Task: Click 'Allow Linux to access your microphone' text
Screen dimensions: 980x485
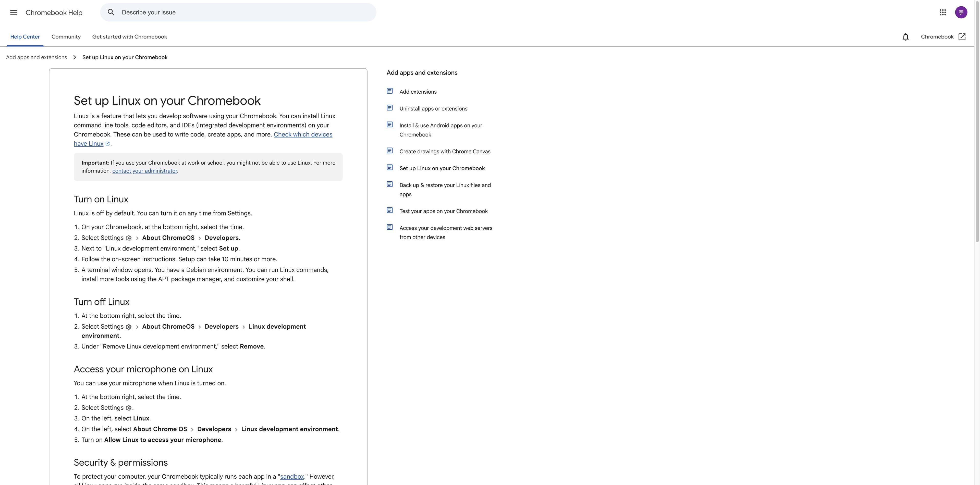Action: 163,440
